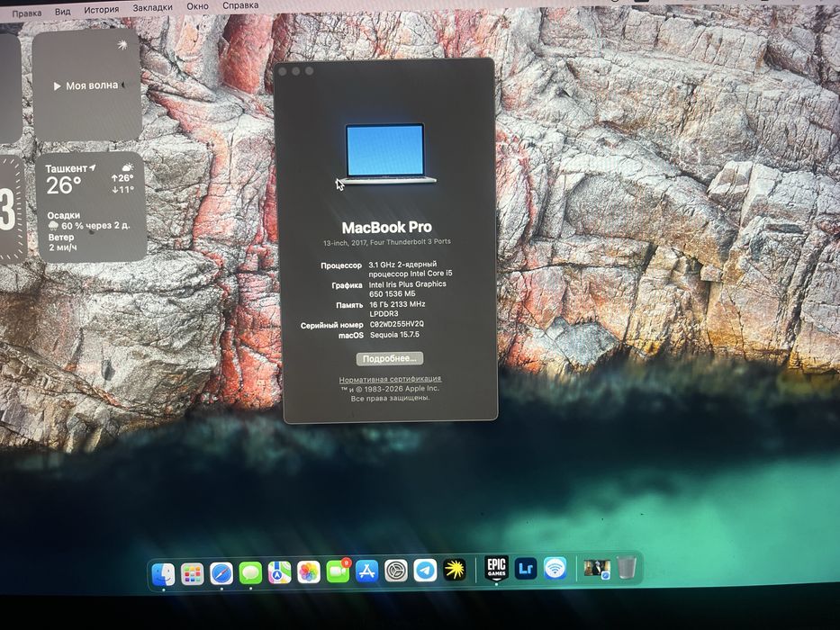Open the Вид menu
The width and height of the screenshot is (840, 630).
pyautogui.click(x=63, y=11)
